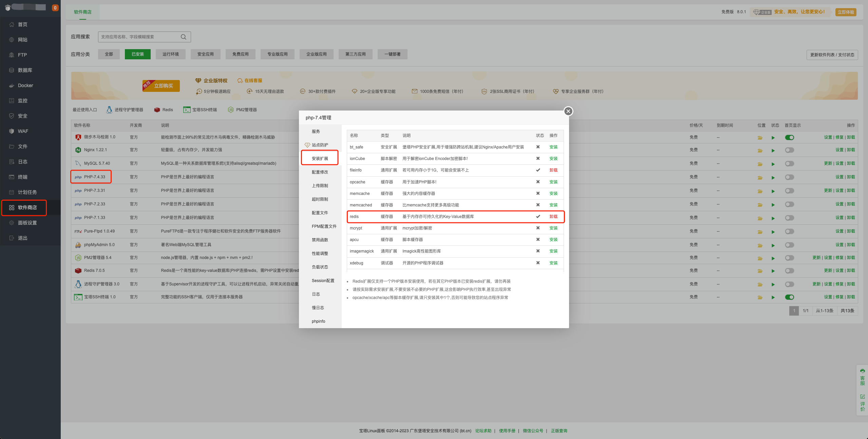Uninstall the fileinfo extension
The height and width of the screenshot is (439, 868).
point(553,170)
